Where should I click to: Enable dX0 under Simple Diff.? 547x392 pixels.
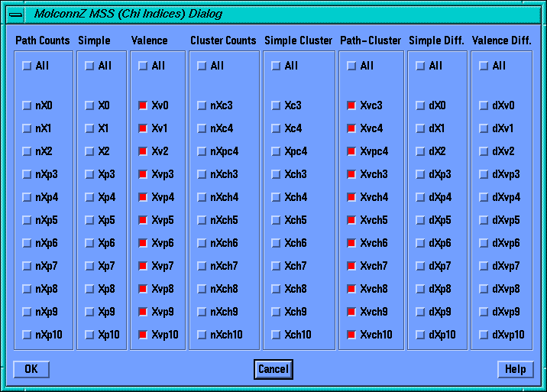pyautogui.click(x=421, y=105)
